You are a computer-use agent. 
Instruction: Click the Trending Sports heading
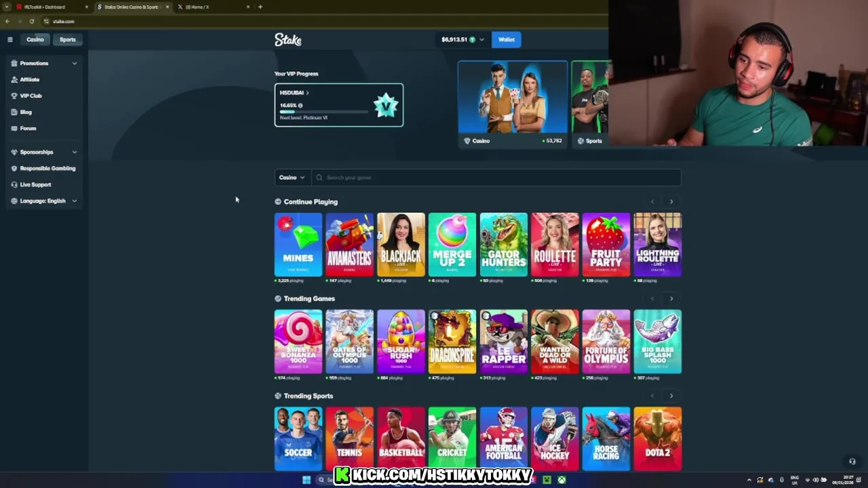coord(309,396)
